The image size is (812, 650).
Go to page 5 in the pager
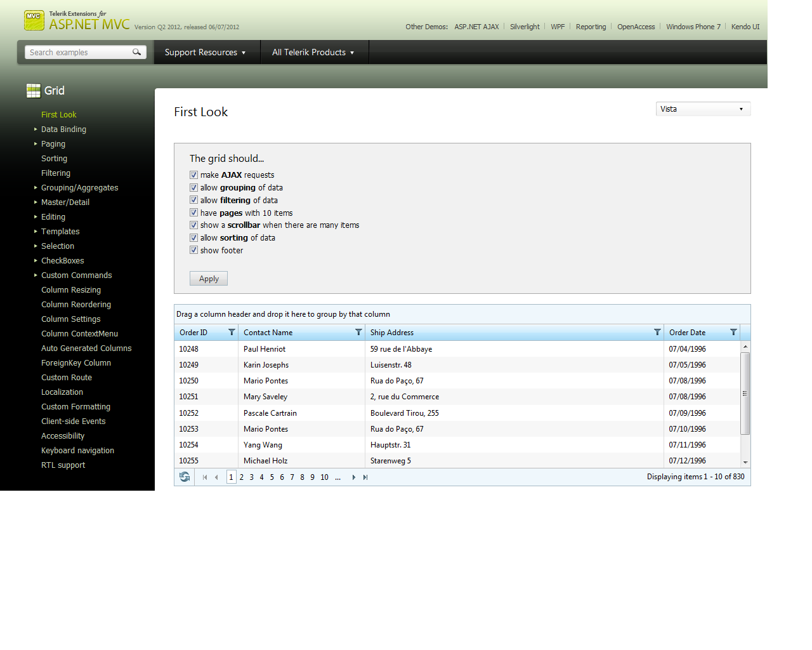click(272, 477)
